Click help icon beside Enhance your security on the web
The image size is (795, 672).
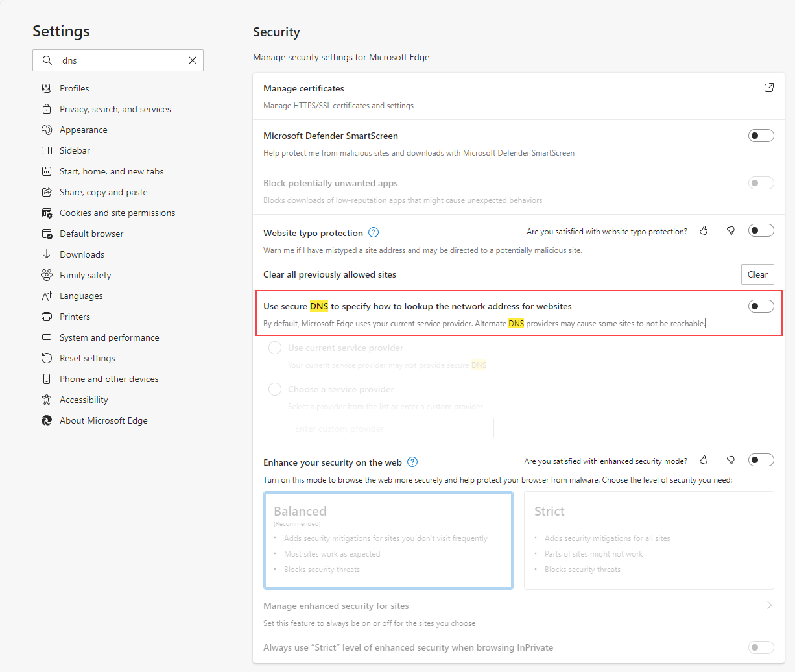[412, 462]
